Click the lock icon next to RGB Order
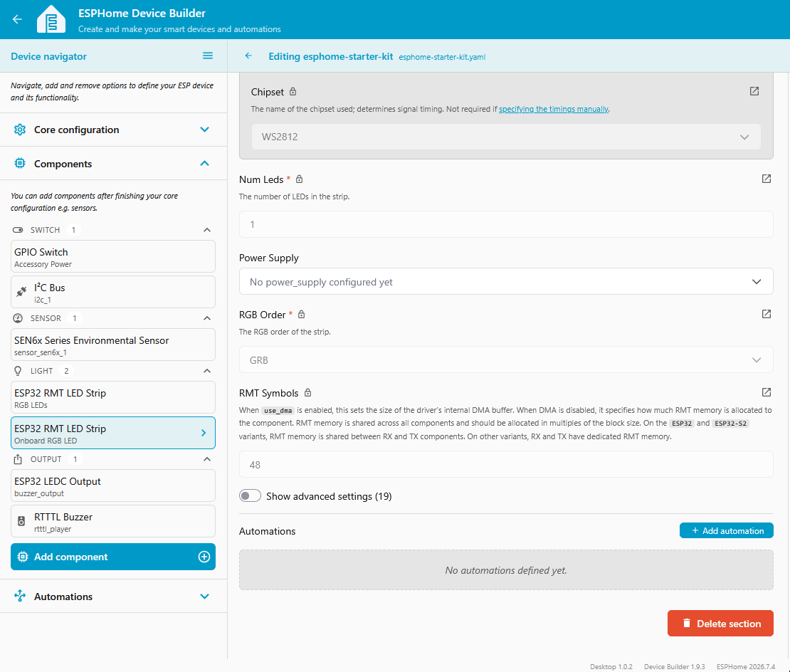The image size is (790, 672). pos(301,314)
